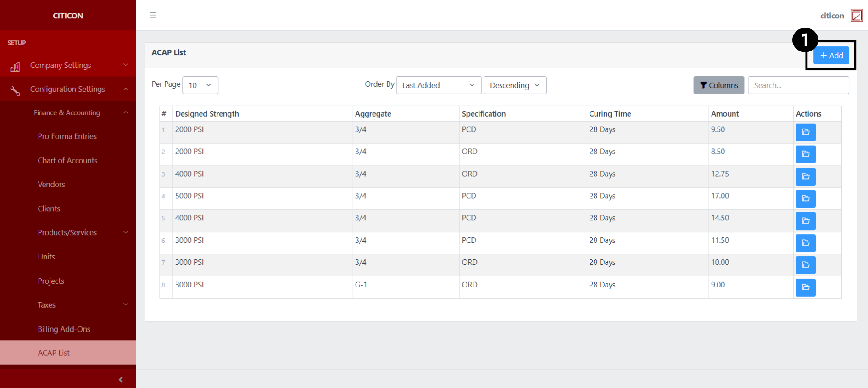Viewport: 868px width, 388px height.
Task: Click the Columns filter button
Action: tap(718, 85)
